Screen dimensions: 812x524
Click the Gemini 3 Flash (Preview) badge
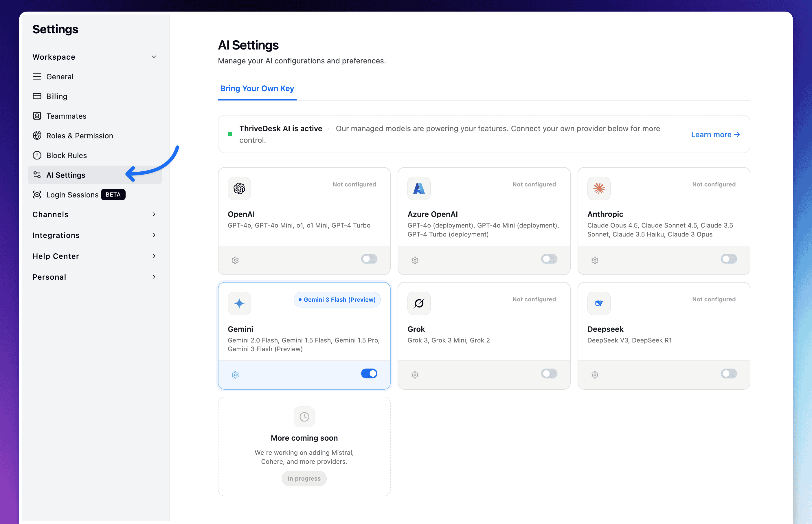click(x=337, y=300)
